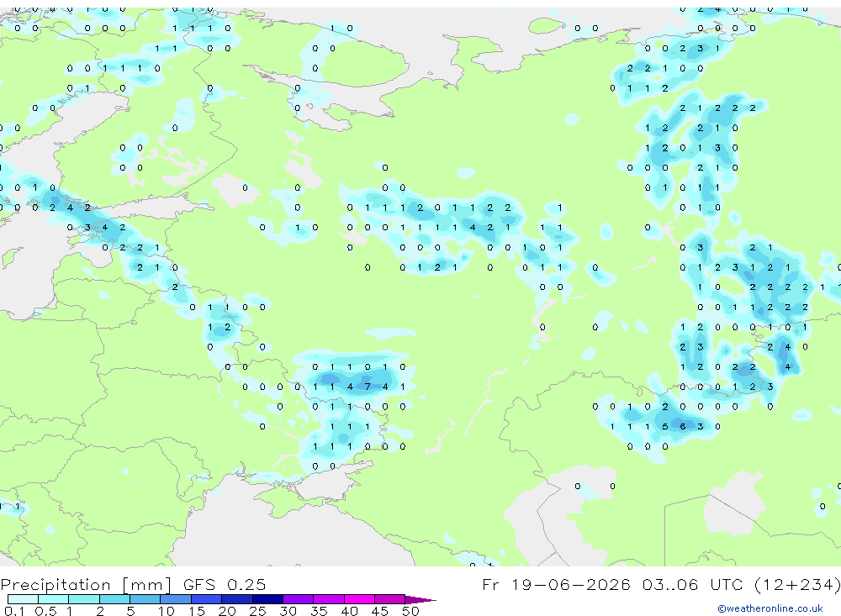Image resolution: width=841 pixels, height=616 pixels.
Task: Click the legend scale label '50'
Action: [x=410, y=611]
